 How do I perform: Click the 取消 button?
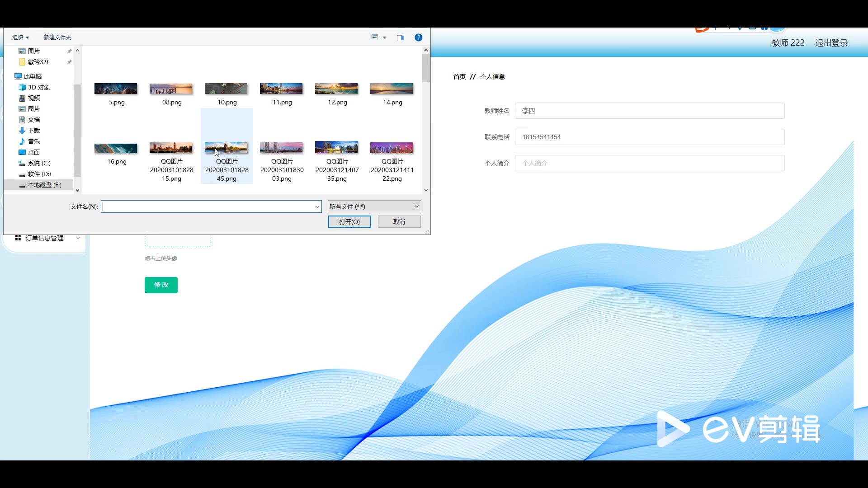coord(399,222)
